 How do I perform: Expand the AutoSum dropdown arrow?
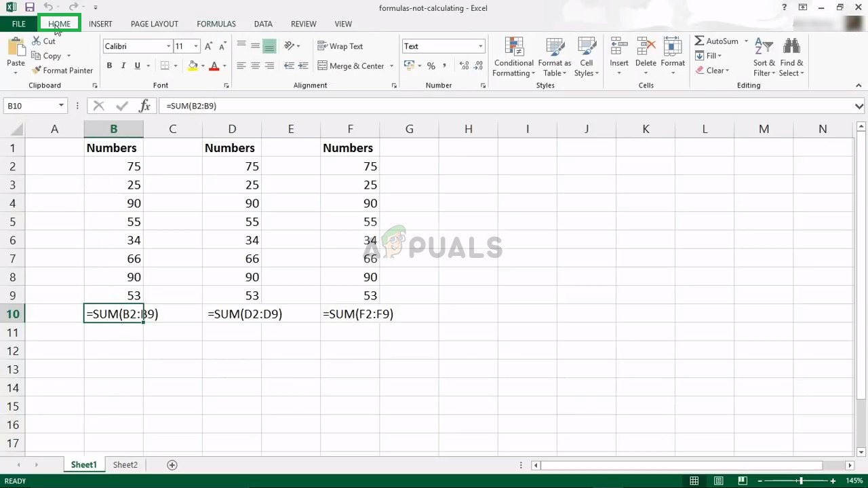(746, 41)
